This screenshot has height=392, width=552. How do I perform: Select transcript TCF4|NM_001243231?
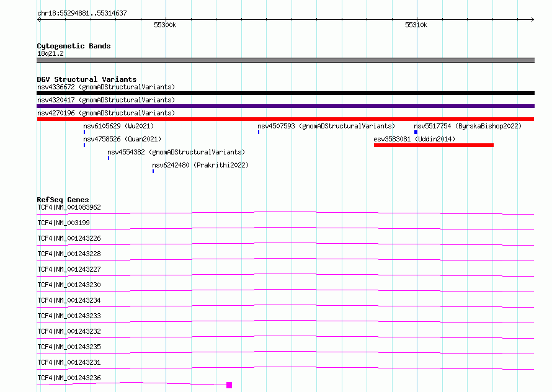pyautogui.click(x=69, y=362)
